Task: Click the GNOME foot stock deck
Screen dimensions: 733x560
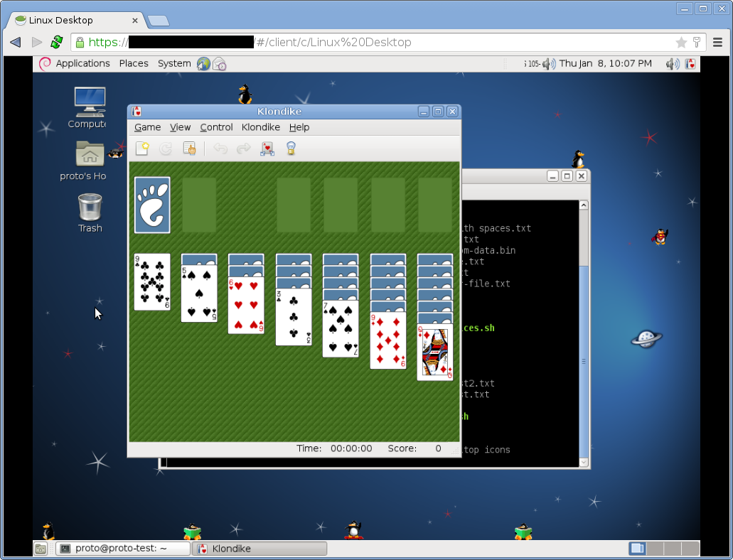Action: coord(152,205)
